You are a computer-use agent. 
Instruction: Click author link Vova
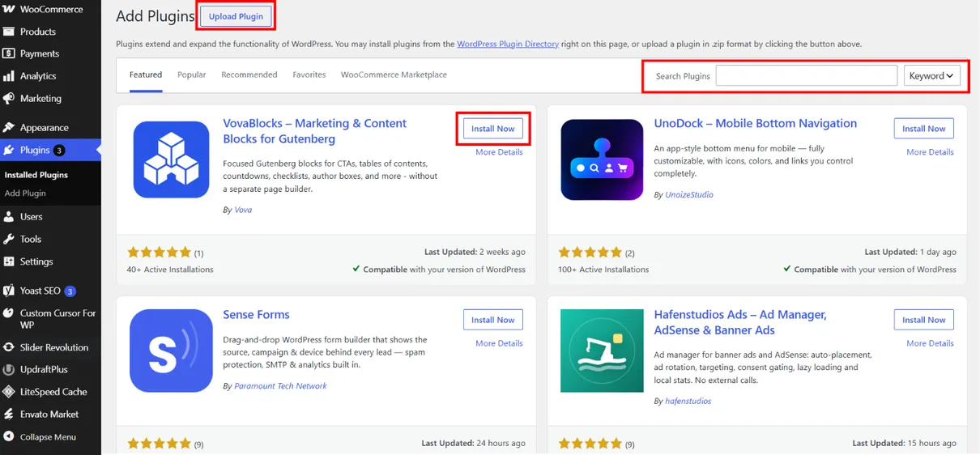243,210
